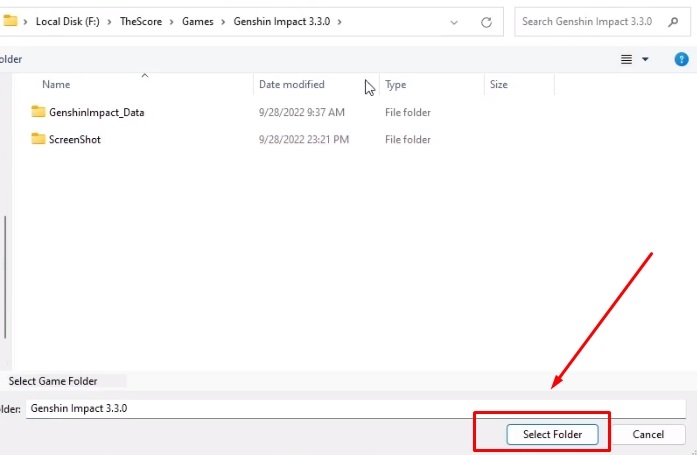This screenshot has width=697, height=455.
Task: Cancel the folder selection dialog
Action: [648, 434]
